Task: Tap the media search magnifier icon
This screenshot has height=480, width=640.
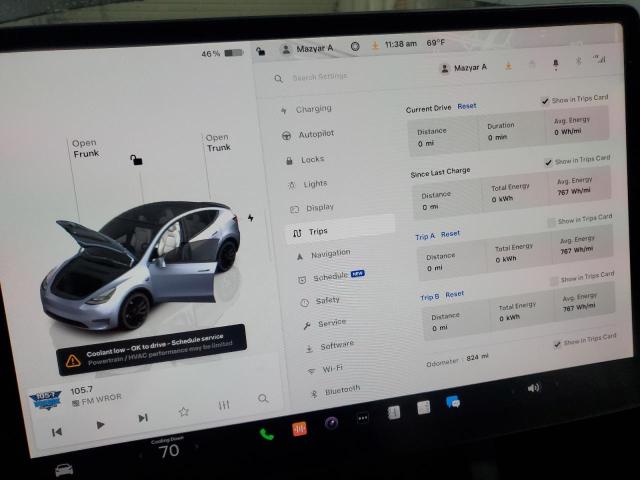Action: (263, 398)
